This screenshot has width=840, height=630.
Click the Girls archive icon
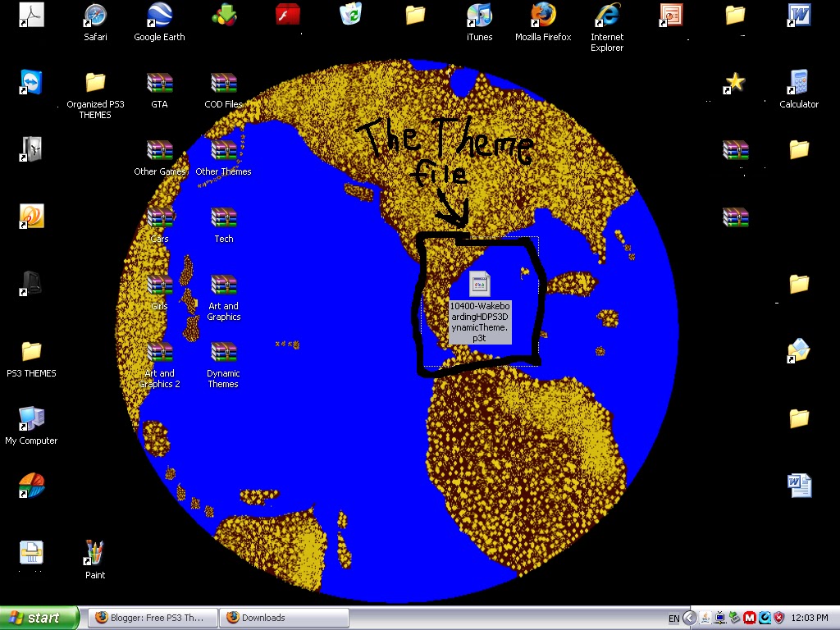tap(160, 285)
